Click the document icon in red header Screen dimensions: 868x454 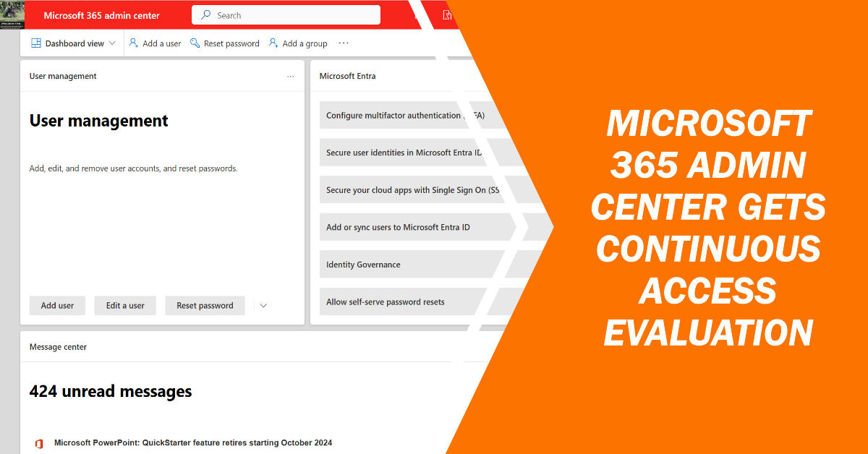[448, 15]
